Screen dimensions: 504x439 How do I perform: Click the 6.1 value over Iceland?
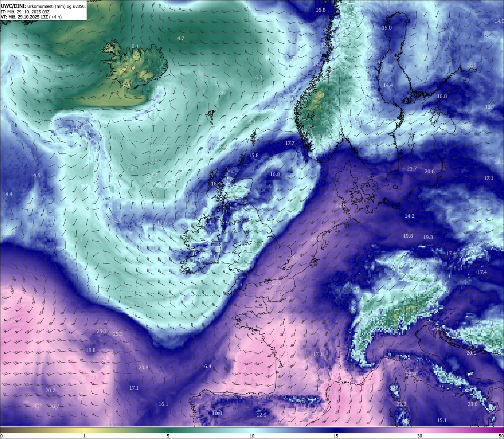coord(135,46)
